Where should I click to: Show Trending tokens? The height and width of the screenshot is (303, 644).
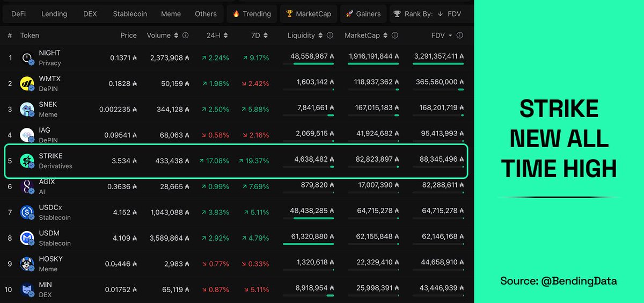[x=252, y=14]
